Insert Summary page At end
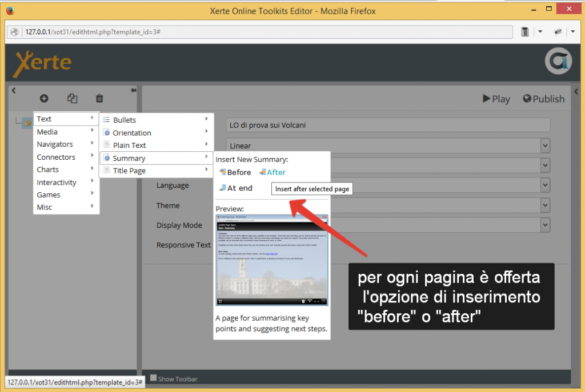Viewport: 585px width, 392px height. tap(236, 188)
